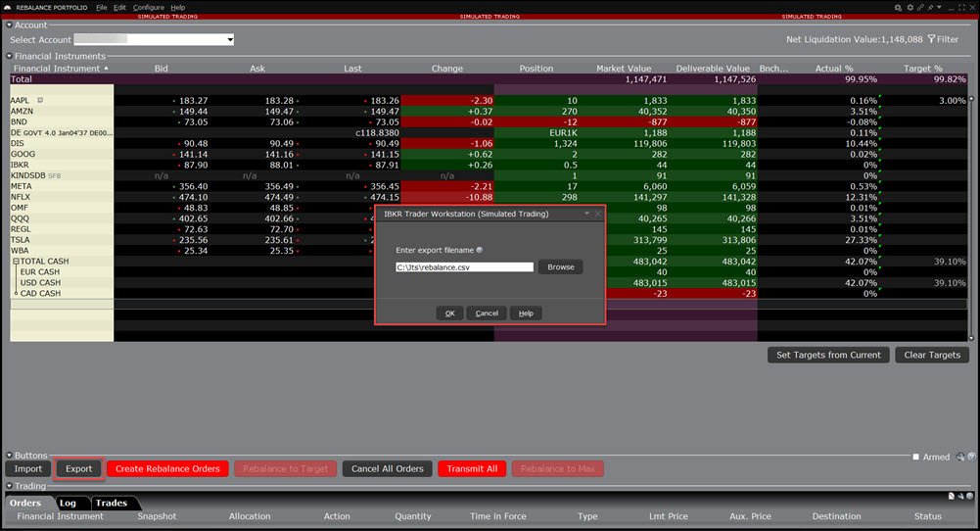Click the search icon in title bar
The width and height of the screenshot is (980, 531).
898,8
